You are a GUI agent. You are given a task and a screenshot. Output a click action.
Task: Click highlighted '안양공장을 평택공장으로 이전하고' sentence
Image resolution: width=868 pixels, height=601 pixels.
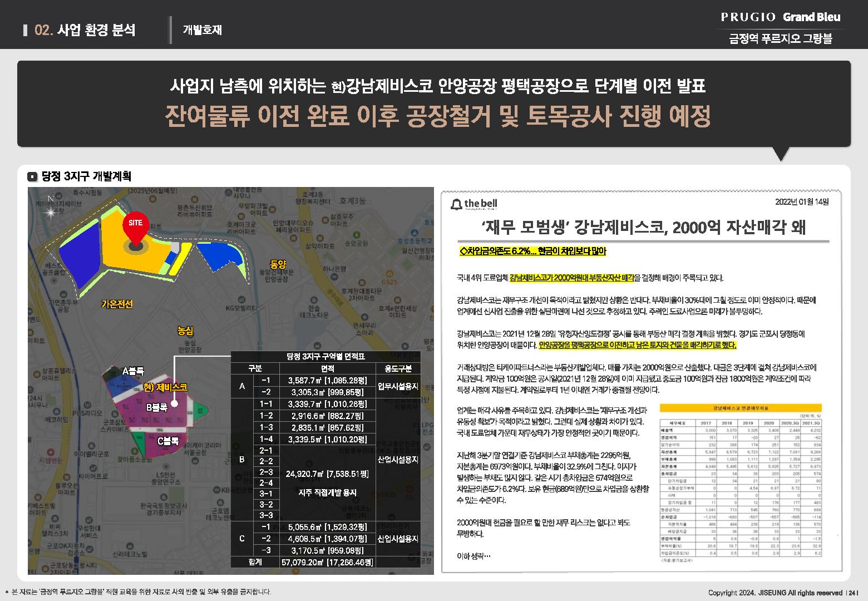[637, 345]
